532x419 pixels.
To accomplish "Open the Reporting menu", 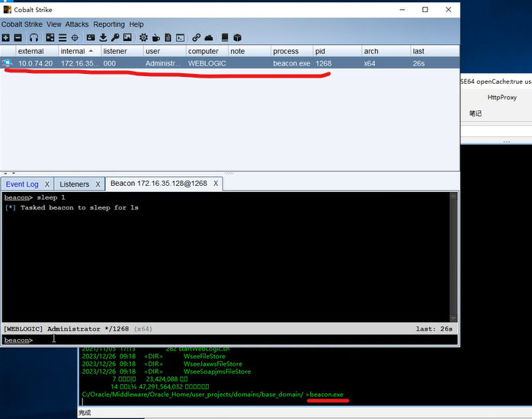I will pos(109,24).
